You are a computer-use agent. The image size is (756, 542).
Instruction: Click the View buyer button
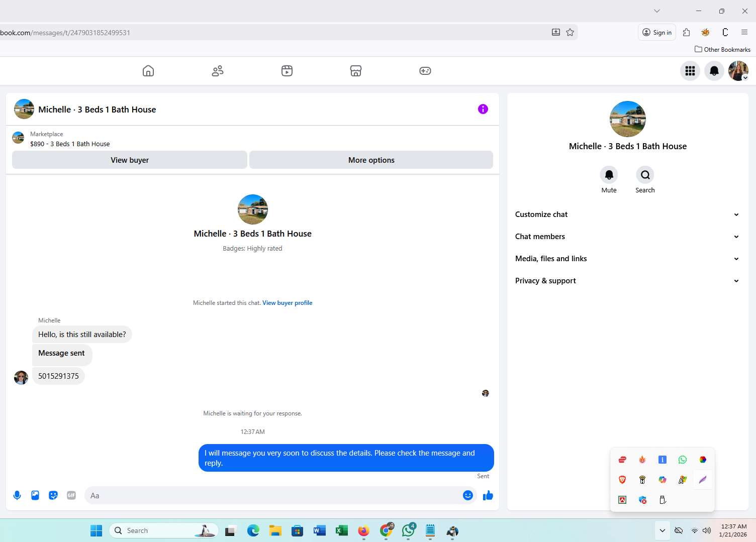[130, 160]
